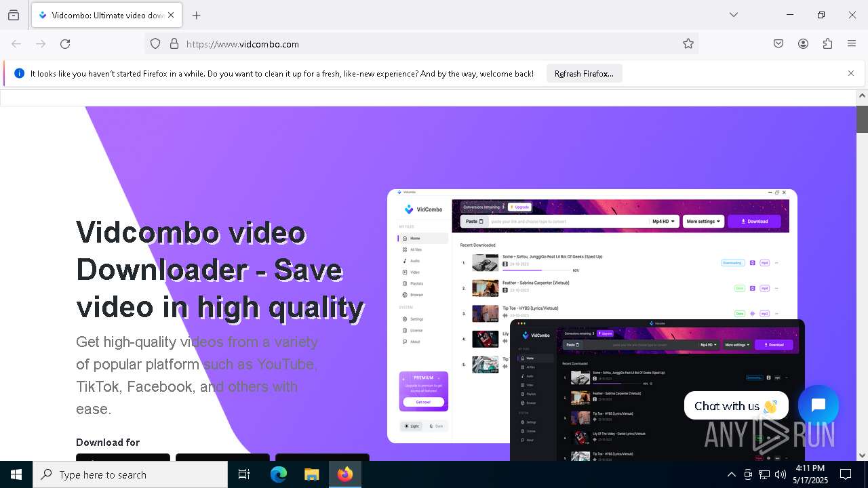
Task: Bookmark this page with star
Action: pos(688,44)
